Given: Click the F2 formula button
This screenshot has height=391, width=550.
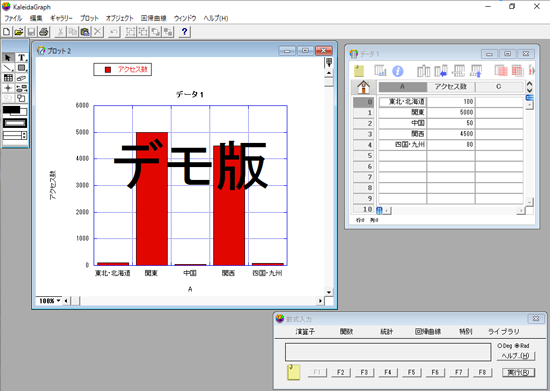Looking at the screenshot, I should tap(340, 372).
